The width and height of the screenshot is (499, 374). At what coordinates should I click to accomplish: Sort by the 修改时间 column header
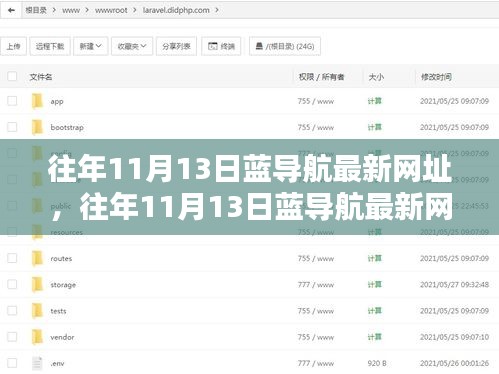pos(436,77)
